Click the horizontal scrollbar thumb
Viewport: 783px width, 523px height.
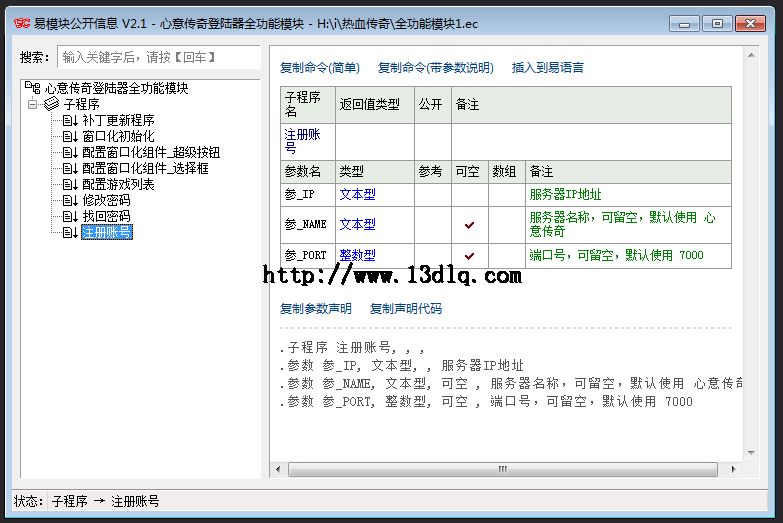tap(503, 469)
